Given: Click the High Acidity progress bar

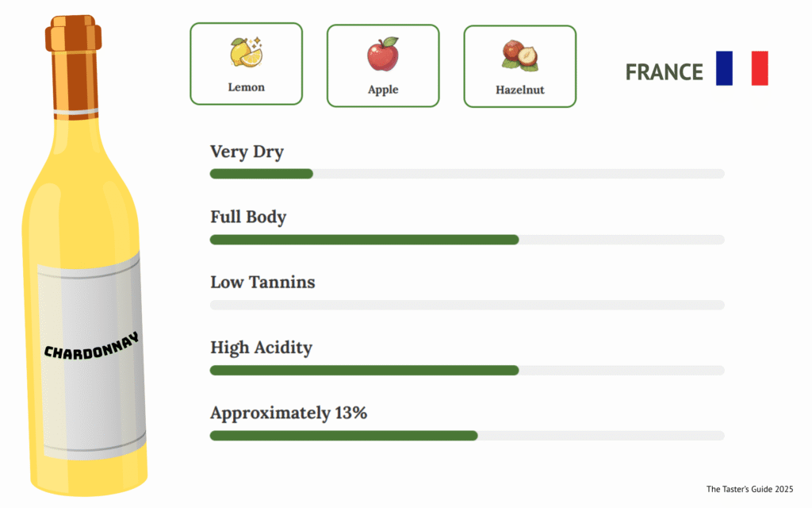Looking at the screenshot, I should point(466,370).
